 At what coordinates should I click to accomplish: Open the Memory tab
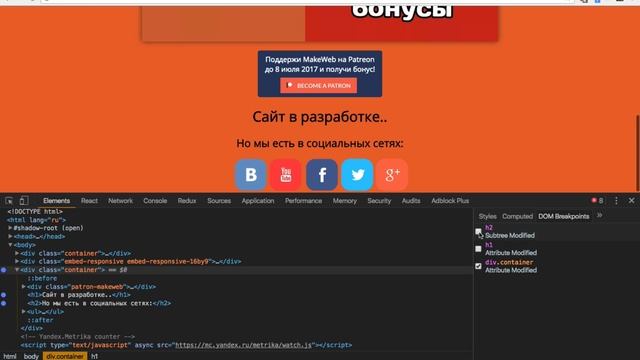coord(345,201)
